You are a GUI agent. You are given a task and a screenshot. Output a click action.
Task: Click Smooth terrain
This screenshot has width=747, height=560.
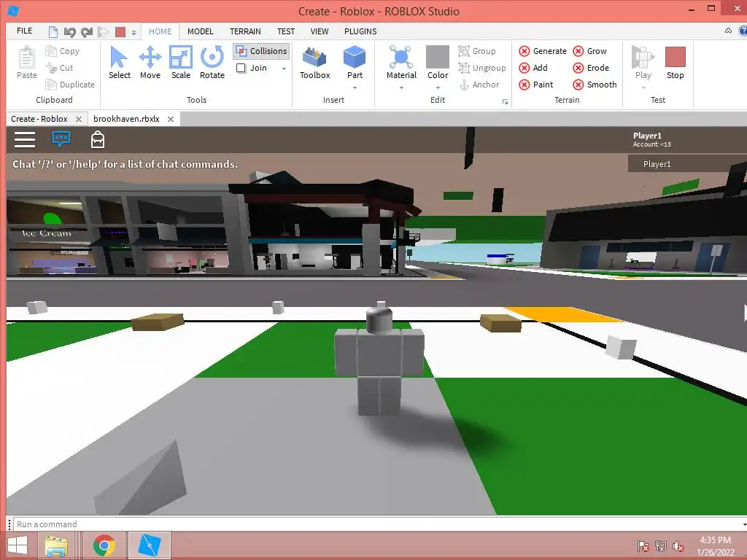[595, 85]
